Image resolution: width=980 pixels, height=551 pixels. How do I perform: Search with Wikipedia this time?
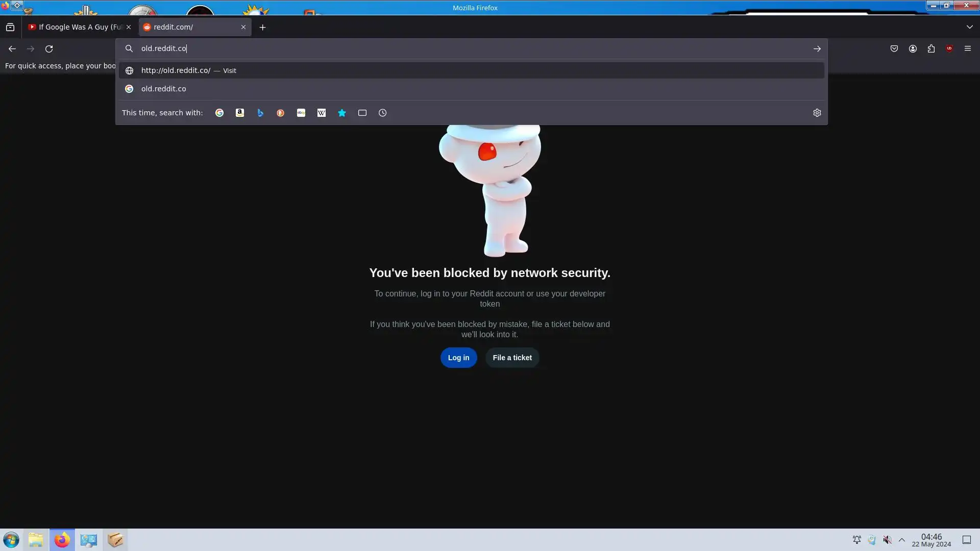(322, 113)
